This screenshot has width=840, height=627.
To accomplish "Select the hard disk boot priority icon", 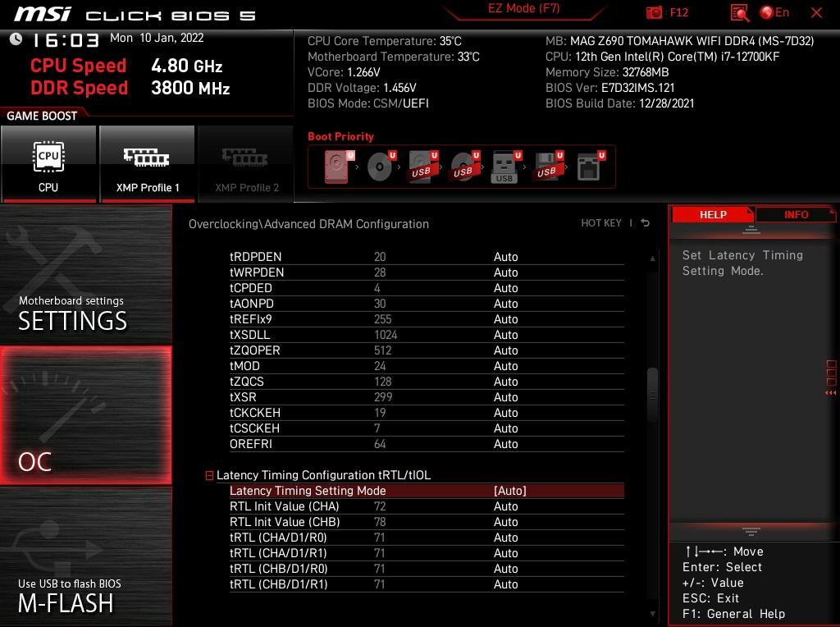I will 339,167.
